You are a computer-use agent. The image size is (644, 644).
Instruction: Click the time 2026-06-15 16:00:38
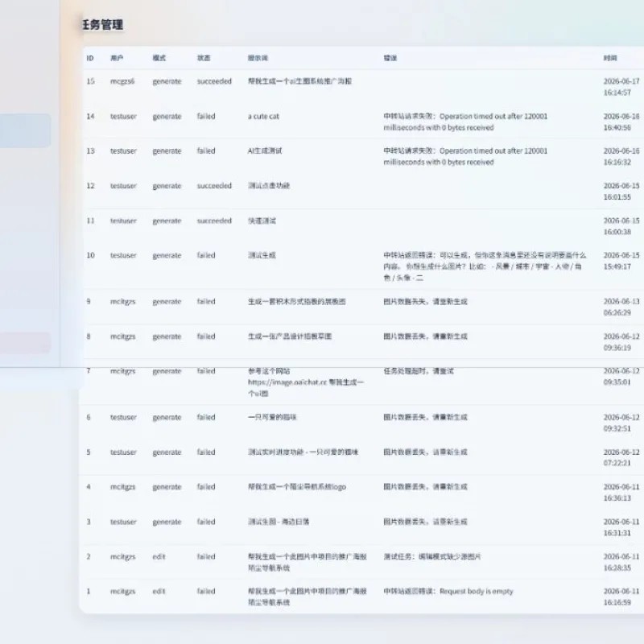click(x=621, y=226)
